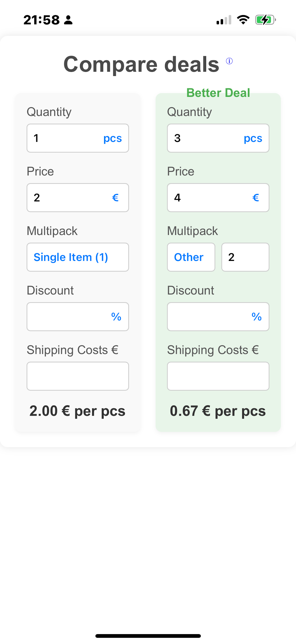Open the pcs unit selector in left deal
296x644 pixels.
tap(113, 138)
